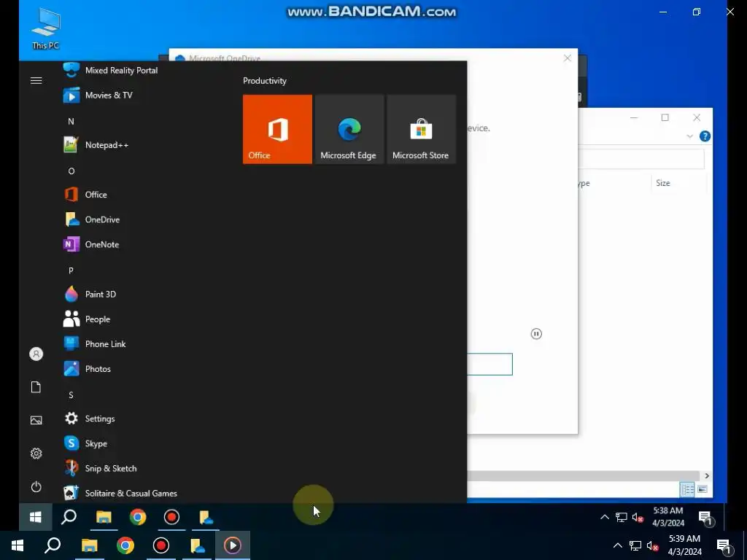
Task: Open inner taskbar clock showing 5:38 AM
Action: click(668, 517)
